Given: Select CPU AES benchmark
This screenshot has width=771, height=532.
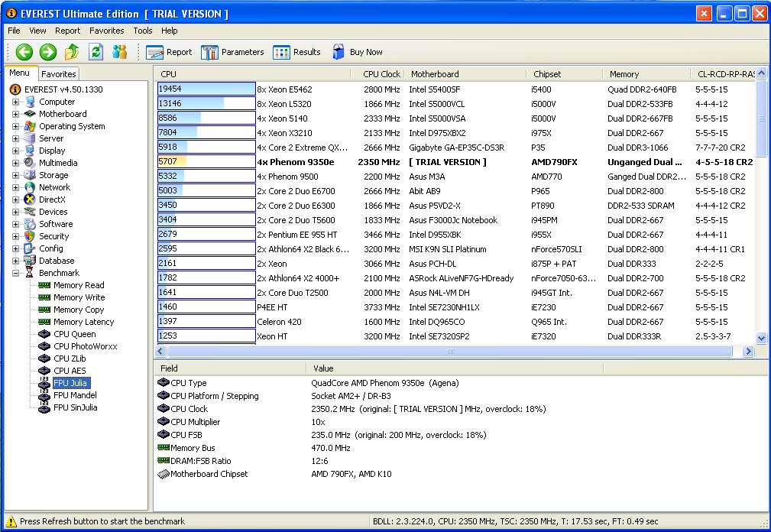Looking at the screenshot, I should point(70,371).
